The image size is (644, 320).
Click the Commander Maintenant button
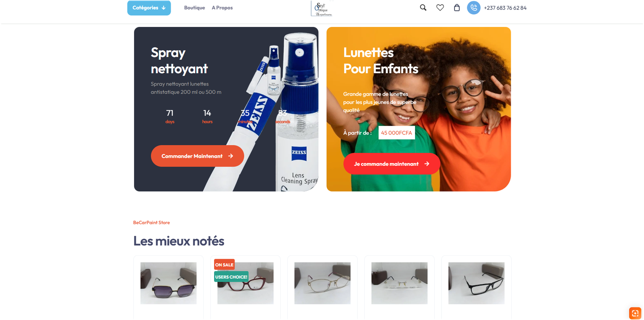(x=197, y=156)
